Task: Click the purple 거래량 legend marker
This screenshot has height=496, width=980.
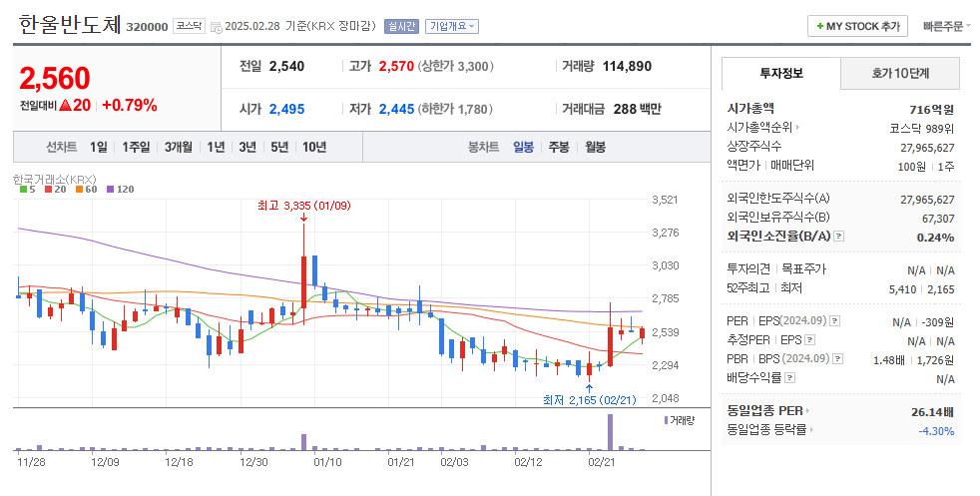Action: (667, 420)
